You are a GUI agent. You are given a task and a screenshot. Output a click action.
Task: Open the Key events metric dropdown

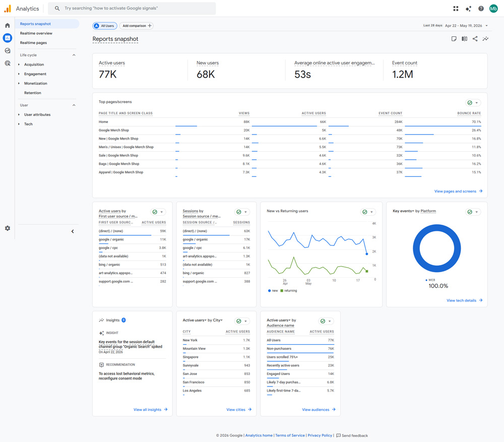[403, 211]
